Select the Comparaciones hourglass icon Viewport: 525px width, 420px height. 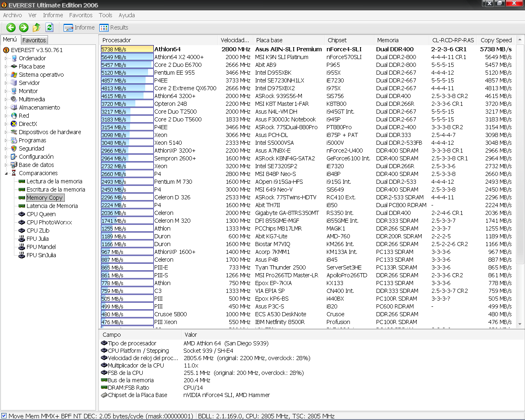point(14,173)
